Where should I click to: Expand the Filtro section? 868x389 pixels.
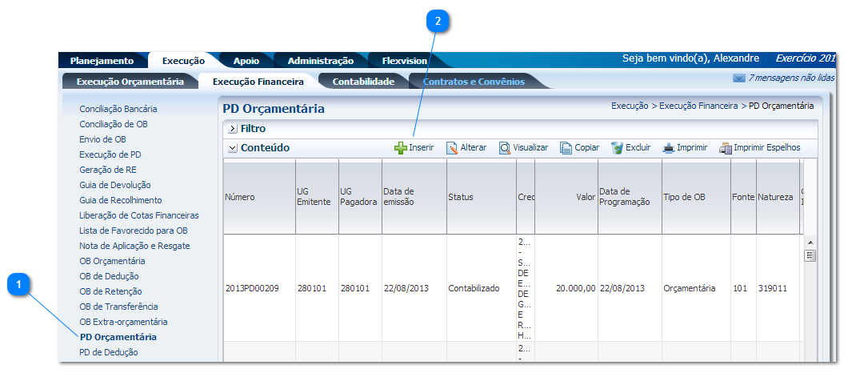click(232, 128)
